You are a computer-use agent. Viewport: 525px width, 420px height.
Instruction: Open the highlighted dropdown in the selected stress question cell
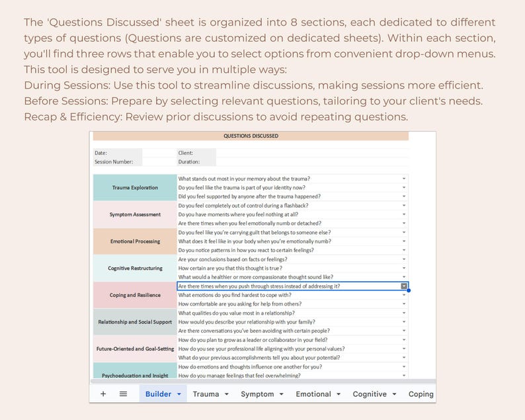coord(404,286)
